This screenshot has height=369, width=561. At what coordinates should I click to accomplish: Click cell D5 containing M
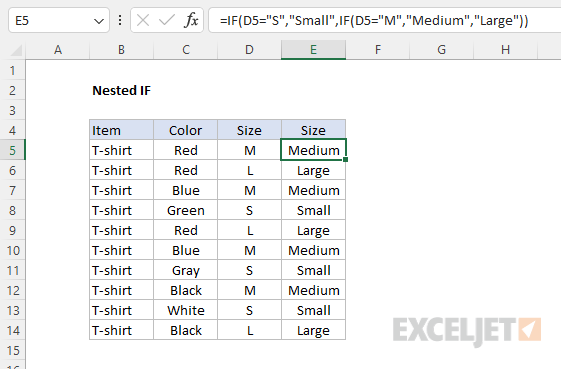[249, 150]
